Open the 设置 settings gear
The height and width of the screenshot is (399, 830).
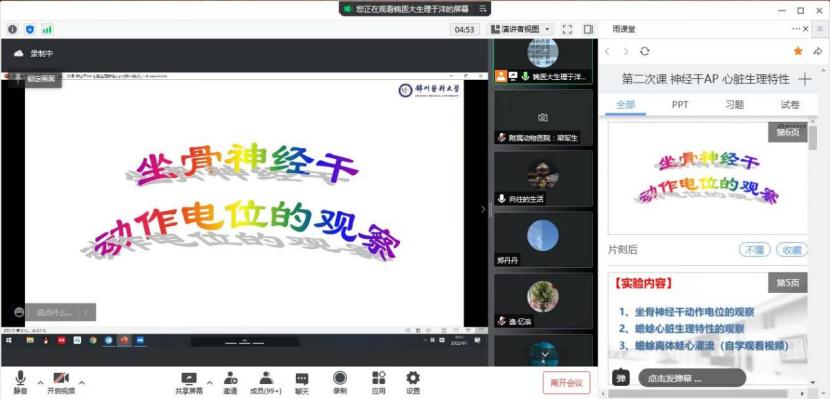(413, 378)
